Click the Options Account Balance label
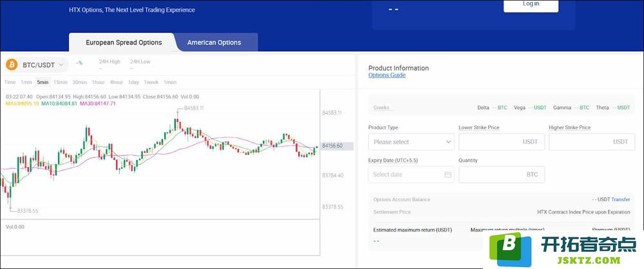Image resolution: width=644 pixels, height=269 pixels. [402, 199]
